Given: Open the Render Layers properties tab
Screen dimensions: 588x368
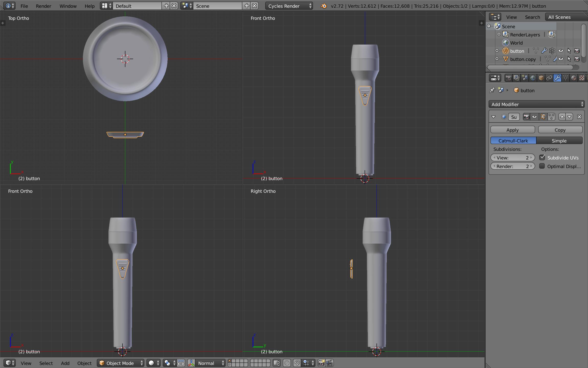Looking at the screenshot, I should [x=516, y=78].
